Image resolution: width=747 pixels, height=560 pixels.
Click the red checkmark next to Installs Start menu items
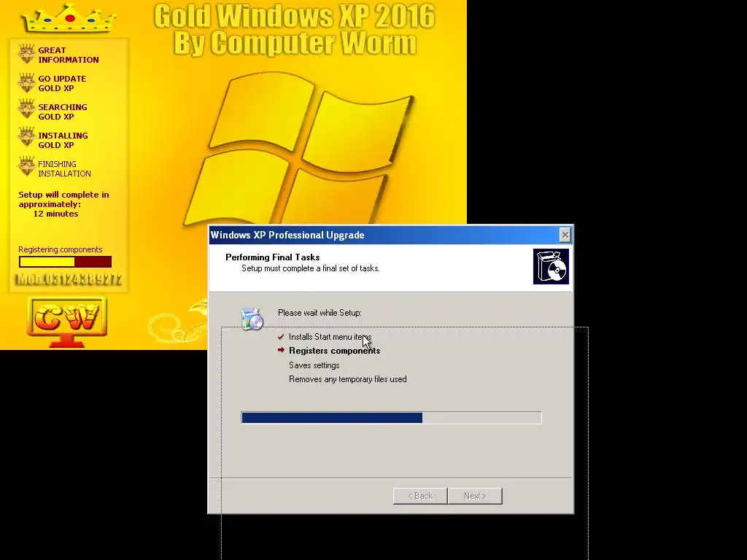(281, 337)
